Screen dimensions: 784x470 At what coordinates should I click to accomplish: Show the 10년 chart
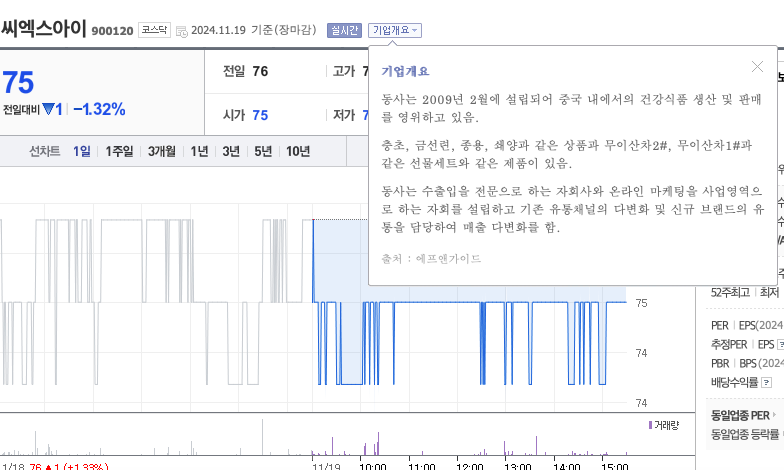pos(298,151)
